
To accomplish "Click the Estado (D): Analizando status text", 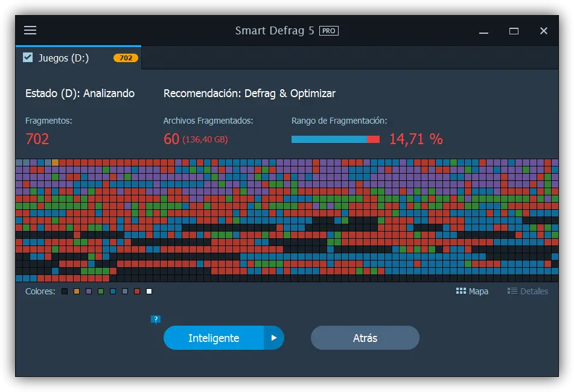I will 80,93.
